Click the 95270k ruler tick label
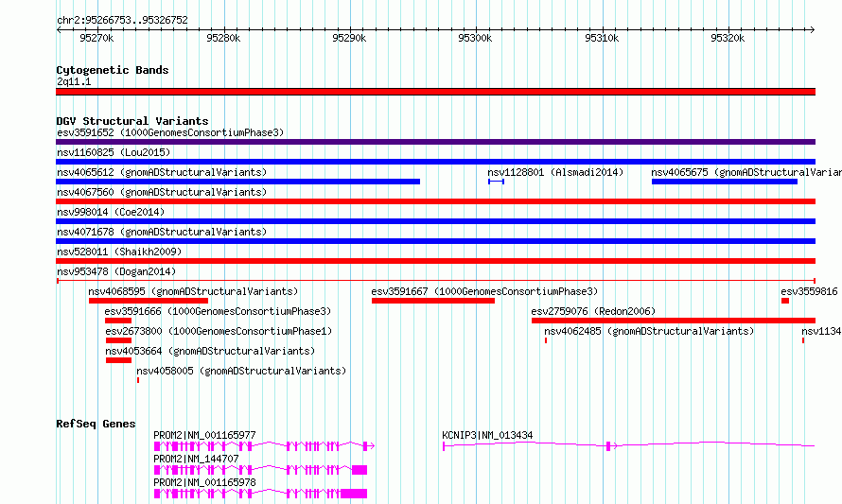 tap(96, 38)
